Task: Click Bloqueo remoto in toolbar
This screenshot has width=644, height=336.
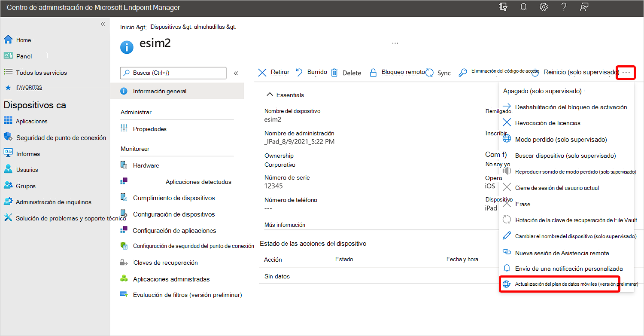Action: pyautogui.click(x=397, y=73)
